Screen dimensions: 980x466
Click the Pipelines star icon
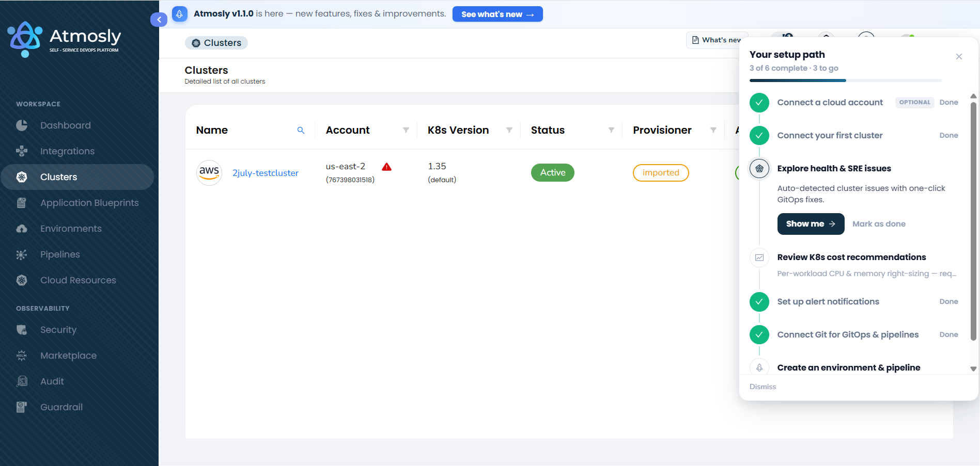(x=22, y=254)
